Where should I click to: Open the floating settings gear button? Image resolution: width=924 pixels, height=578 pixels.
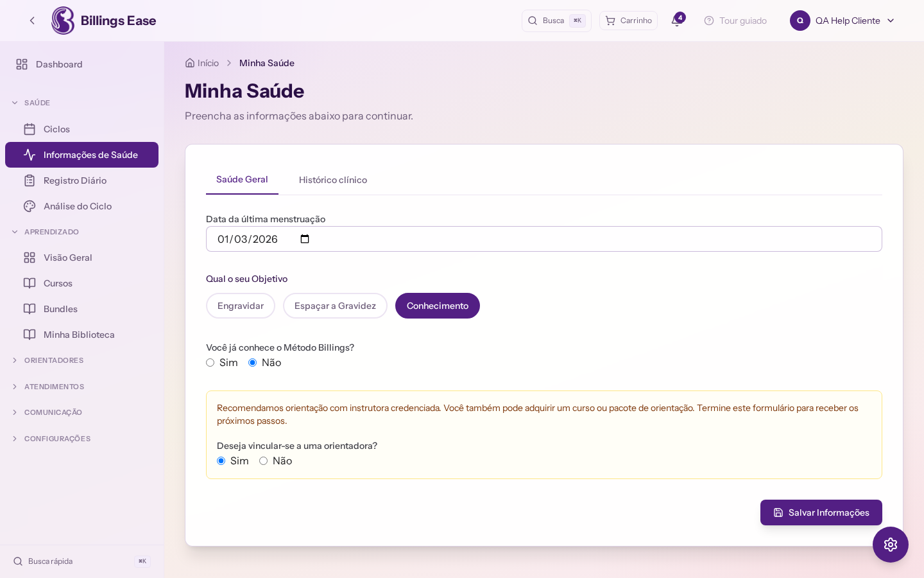pyautogui.click(x=891, y=545)
